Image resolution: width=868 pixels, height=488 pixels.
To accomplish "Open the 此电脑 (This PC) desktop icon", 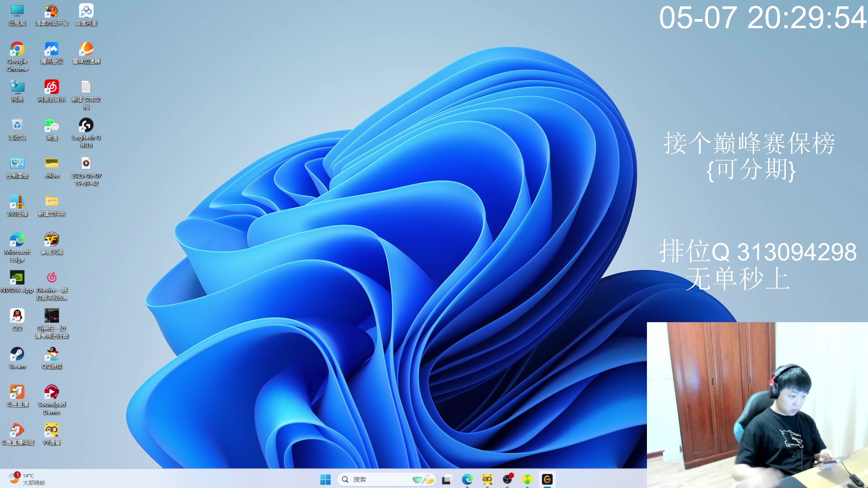I will (17, 15).
